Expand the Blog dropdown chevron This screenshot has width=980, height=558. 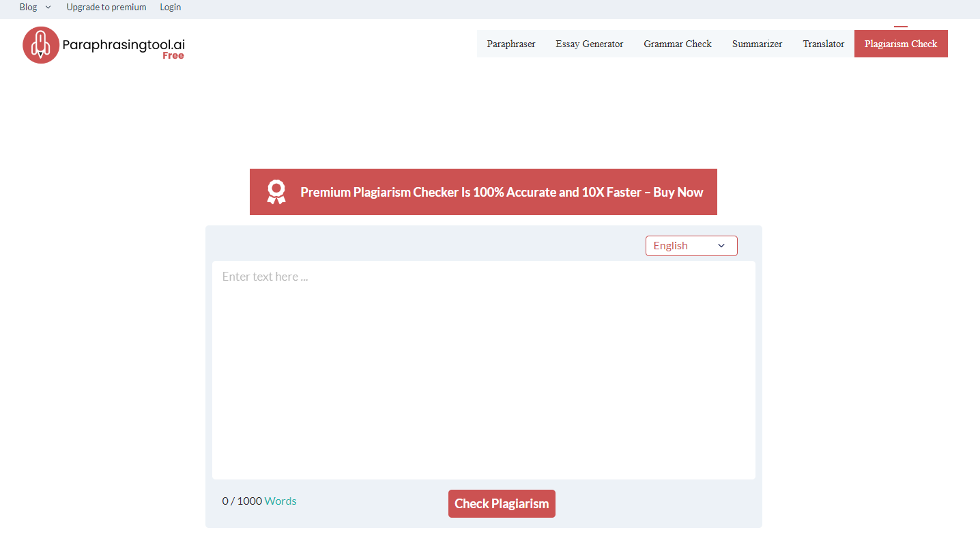[48, 8]
